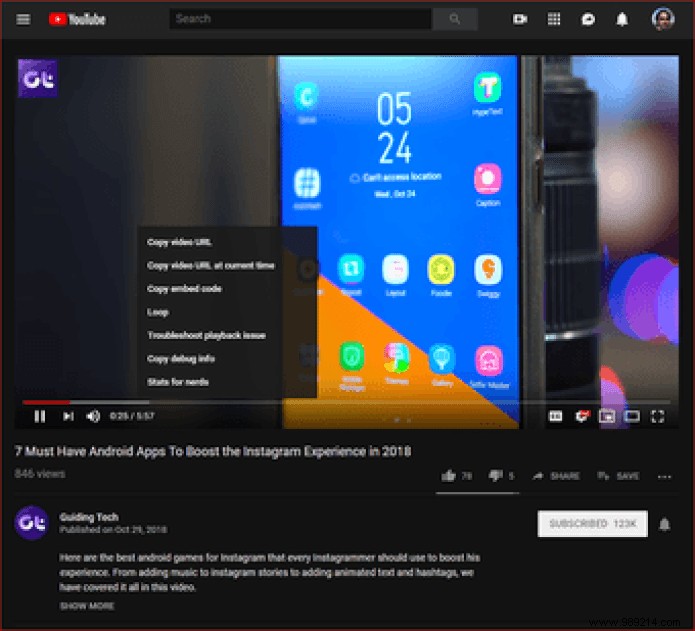Click the search text field

click(x=301, y=19)
